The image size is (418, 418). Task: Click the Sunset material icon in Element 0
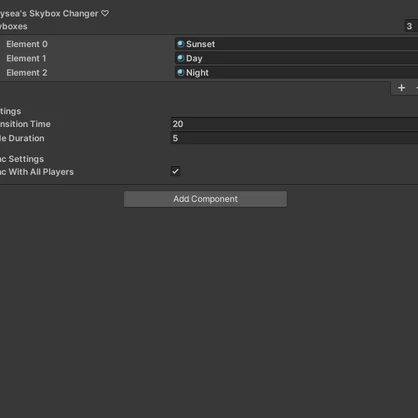pos(181,44)
